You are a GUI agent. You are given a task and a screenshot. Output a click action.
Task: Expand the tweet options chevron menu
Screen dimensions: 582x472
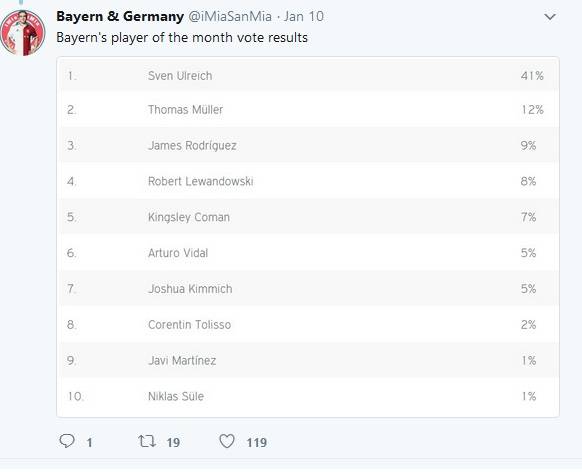[550, 17]
